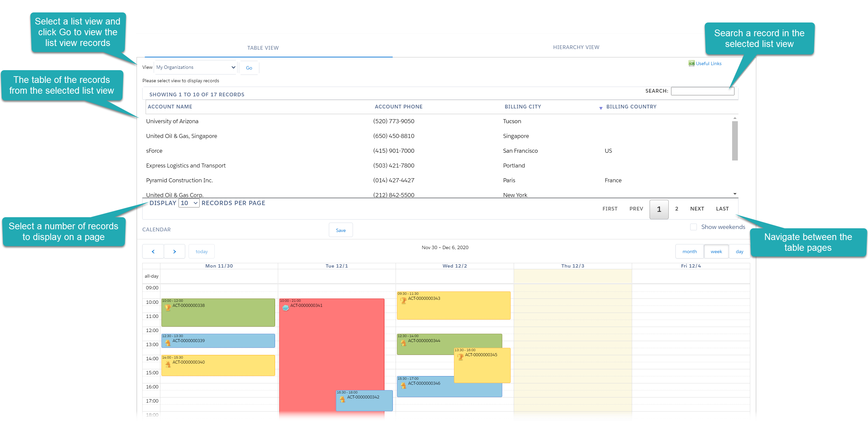
Task: Click the previous week arrow in the calendar
Action: coord(153,251)
